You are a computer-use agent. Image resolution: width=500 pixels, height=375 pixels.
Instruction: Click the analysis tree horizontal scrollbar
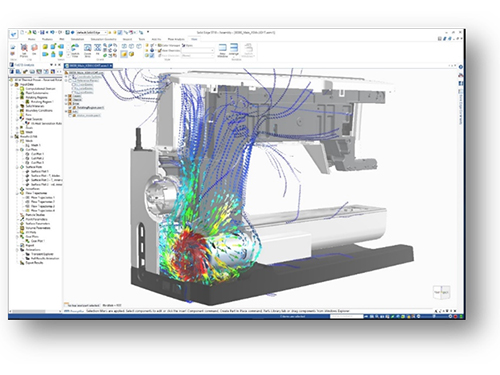click(34, 311)
